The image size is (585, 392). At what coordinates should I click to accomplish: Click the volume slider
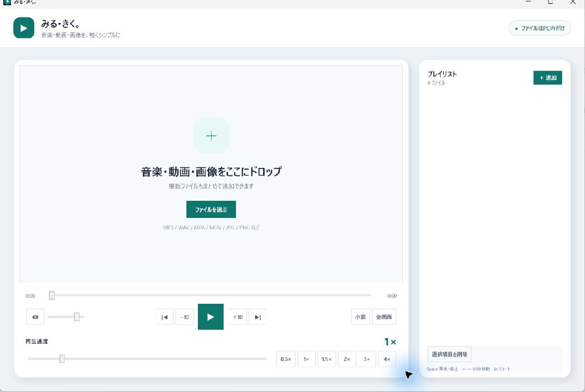(66, 317)
